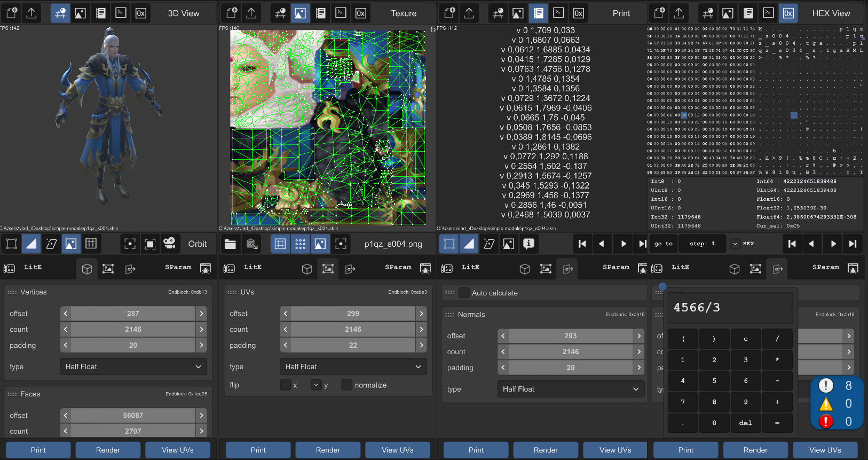
Task: Toggle vertex points display in 3D toolbar
Action: coord(11,244)
